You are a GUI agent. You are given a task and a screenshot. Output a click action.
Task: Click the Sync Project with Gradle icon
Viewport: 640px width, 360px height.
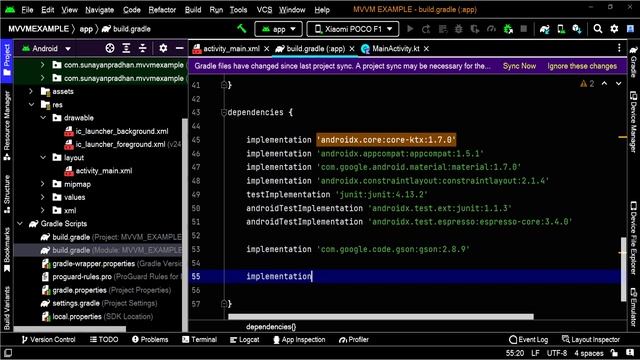tap(544, 29)
